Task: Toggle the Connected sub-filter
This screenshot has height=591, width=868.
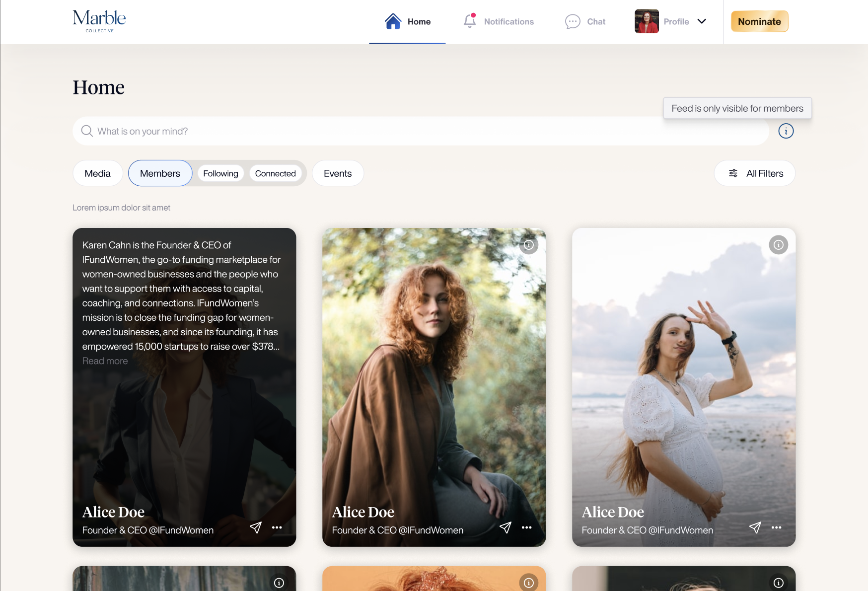Action: tap(275, 173)
